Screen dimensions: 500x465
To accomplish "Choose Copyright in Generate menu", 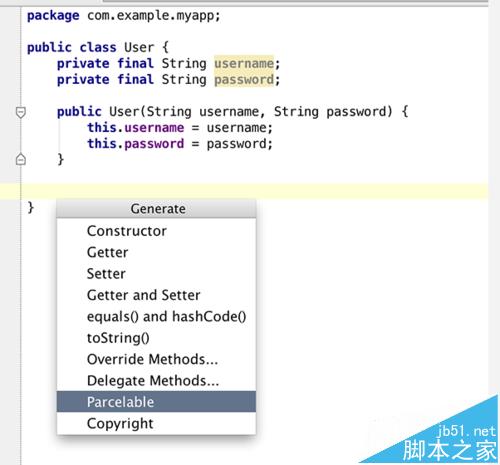I will [x=156, y=423].
